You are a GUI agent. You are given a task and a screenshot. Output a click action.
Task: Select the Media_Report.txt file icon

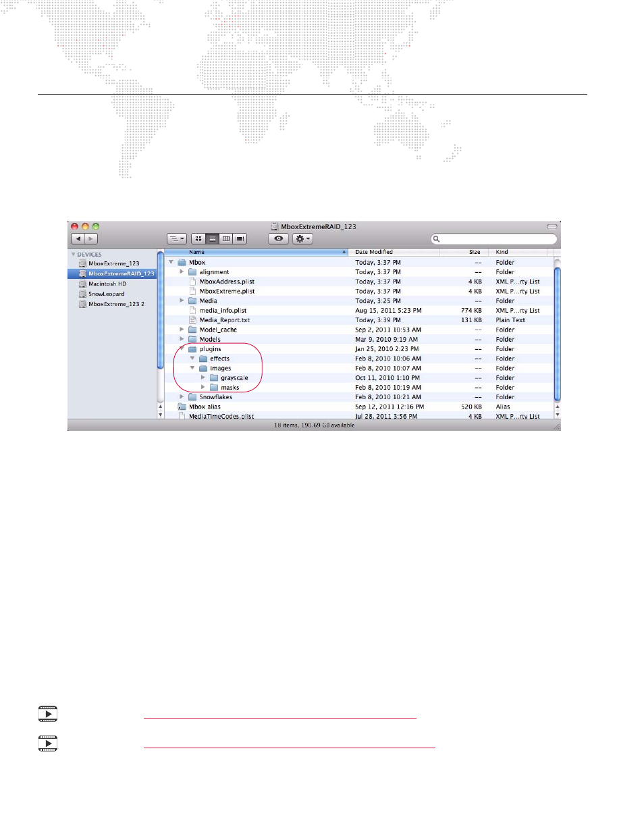click(192, 320)
